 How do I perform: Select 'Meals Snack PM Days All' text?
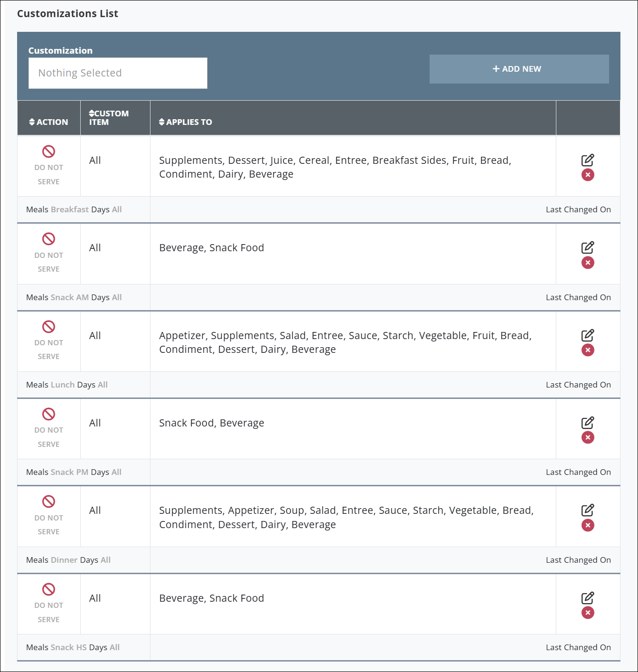(x=74, y=472)
